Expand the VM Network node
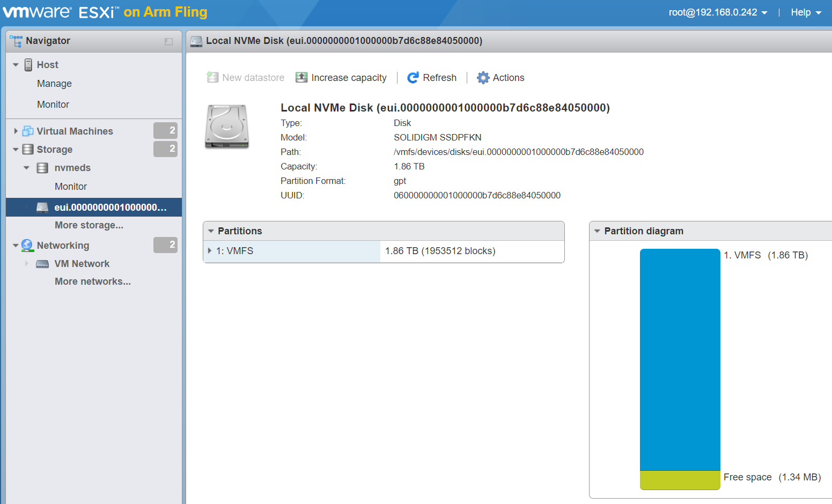This screenshot has height=504, width=832. 26,263
